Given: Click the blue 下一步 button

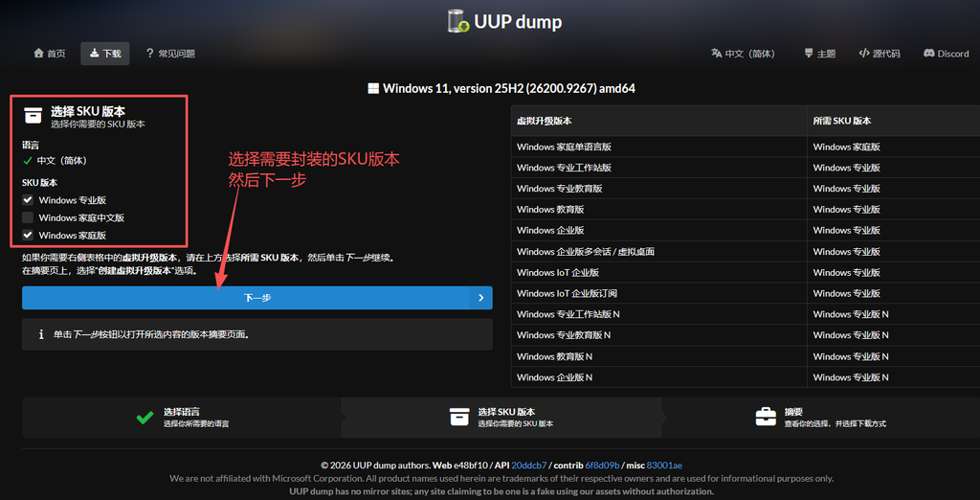Looking at the screenshot, I should click(256, 298).
